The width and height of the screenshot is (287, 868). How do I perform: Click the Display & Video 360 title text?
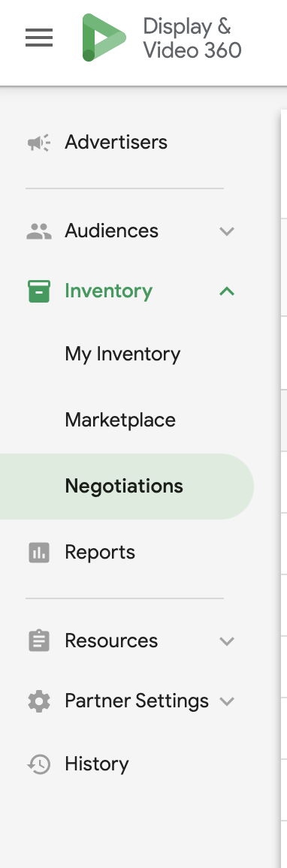tap(192, 38)
